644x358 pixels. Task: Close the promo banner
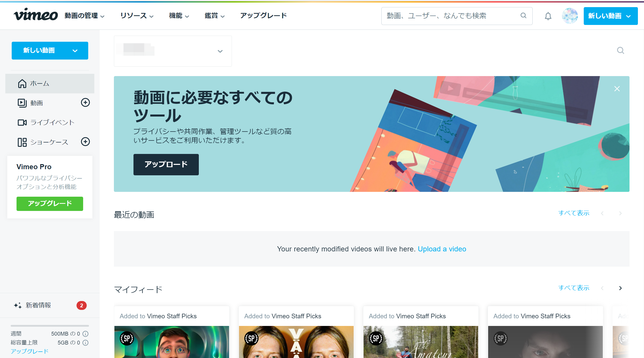coord(617,89)
